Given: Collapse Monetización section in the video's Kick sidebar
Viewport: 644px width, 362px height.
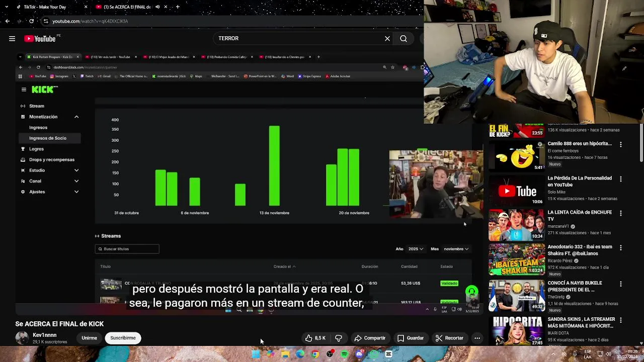Looking at the screenshot, I should point(76,117).
